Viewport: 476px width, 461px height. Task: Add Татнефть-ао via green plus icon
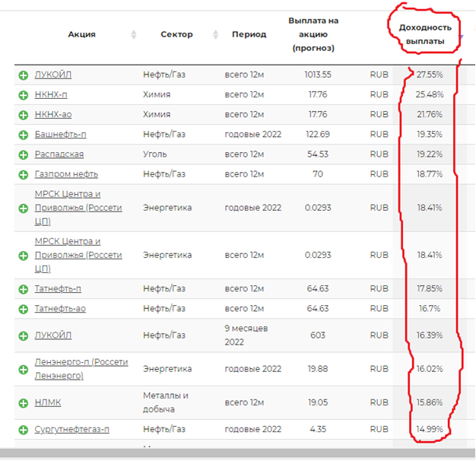24,309
